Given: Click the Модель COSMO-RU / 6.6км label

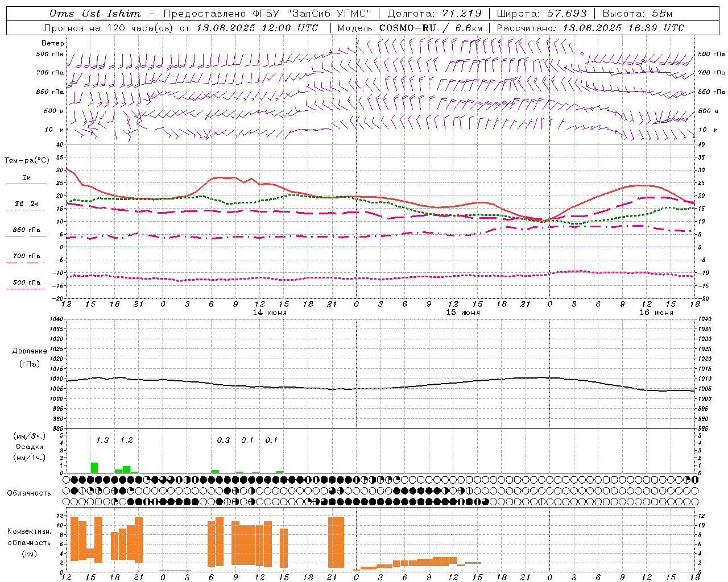Looking at the screenshot, I should (x=410, y=28).
